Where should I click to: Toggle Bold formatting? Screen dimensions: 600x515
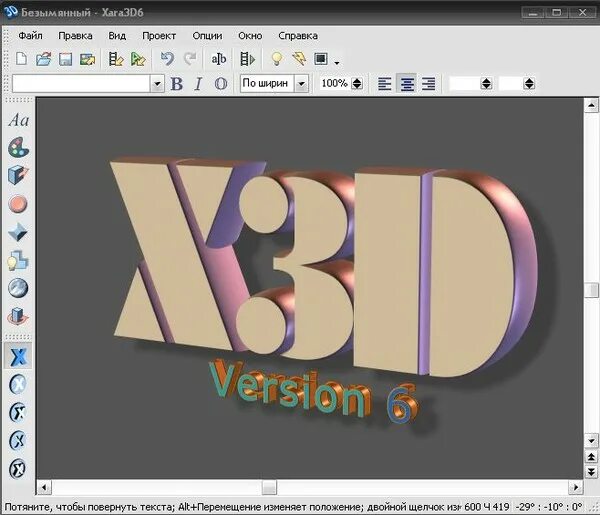176,83
